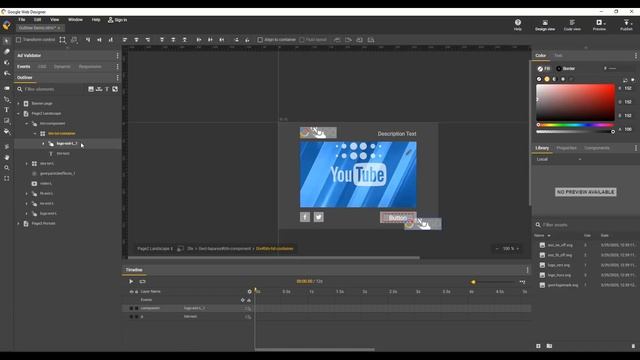Toggle the Align to container checkbox
Viewport: 640px width, 360px height.
[x=260, y=40]
